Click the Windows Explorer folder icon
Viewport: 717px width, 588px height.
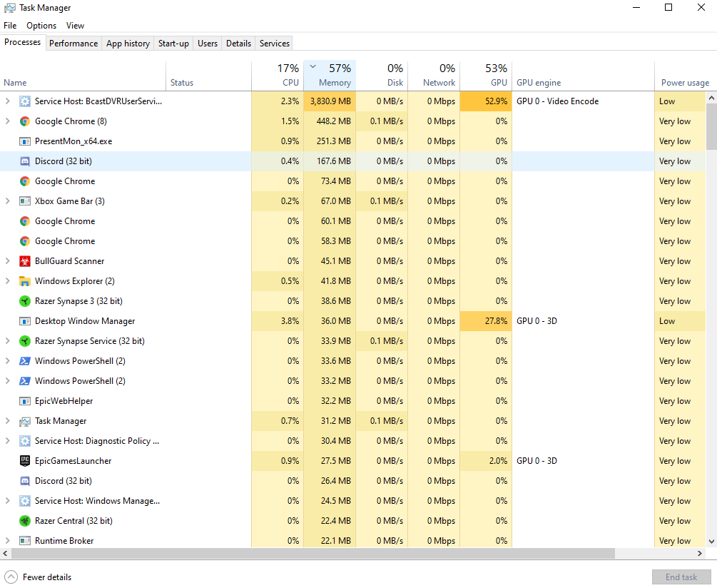[x=25, y=281]
